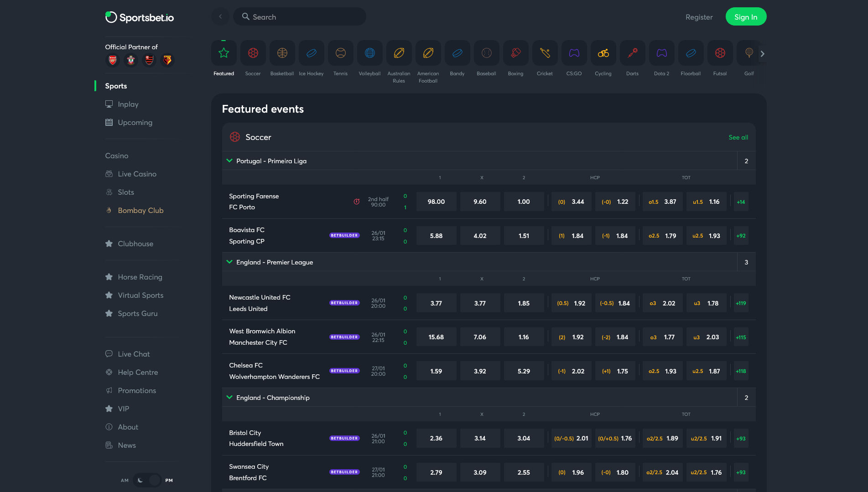This screenshot has width=868, height=492.
Task: Click BETBUILDER badge for Swansea City match
Action: point(344,472)
